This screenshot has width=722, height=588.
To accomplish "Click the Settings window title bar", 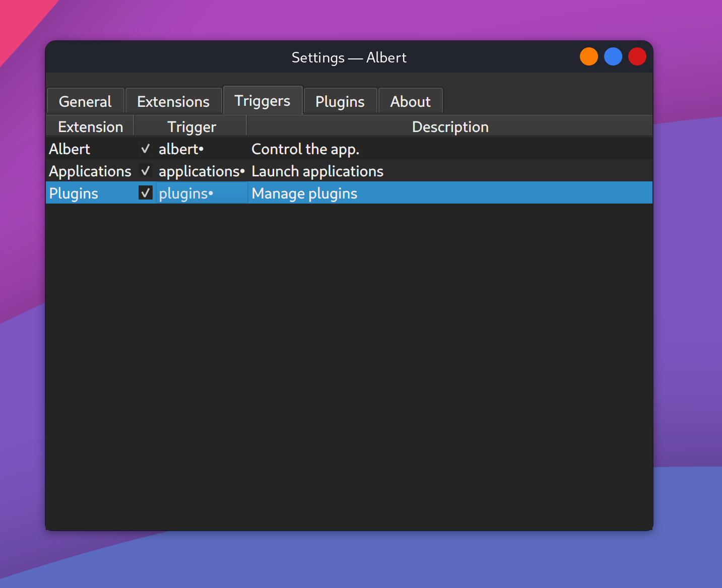I will (349, 57).
